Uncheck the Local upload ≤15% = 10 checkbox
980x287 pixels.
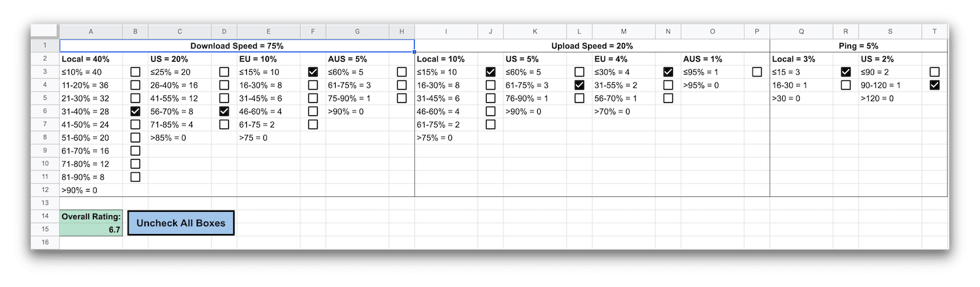pos(491,72)
